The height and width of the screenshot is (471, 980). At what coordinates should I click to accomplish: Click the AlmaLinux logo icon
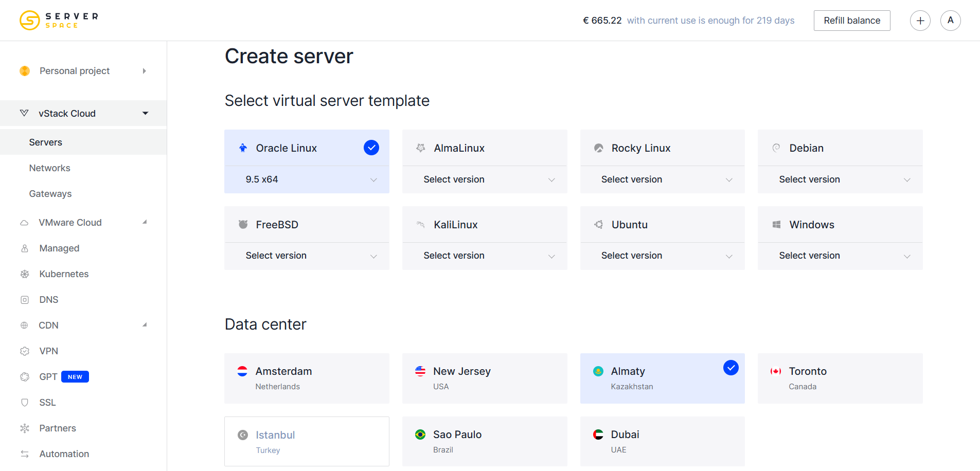(421, 148)
